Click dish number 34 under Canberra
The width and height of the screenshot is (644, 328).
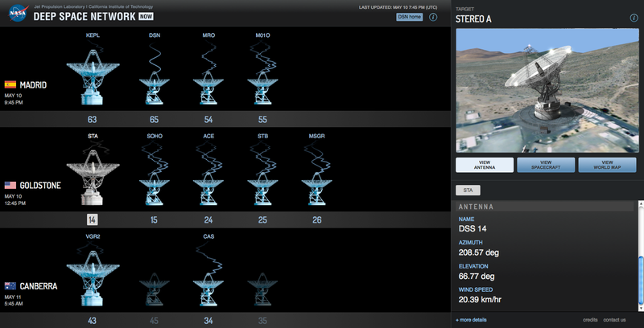click(208, 321)
